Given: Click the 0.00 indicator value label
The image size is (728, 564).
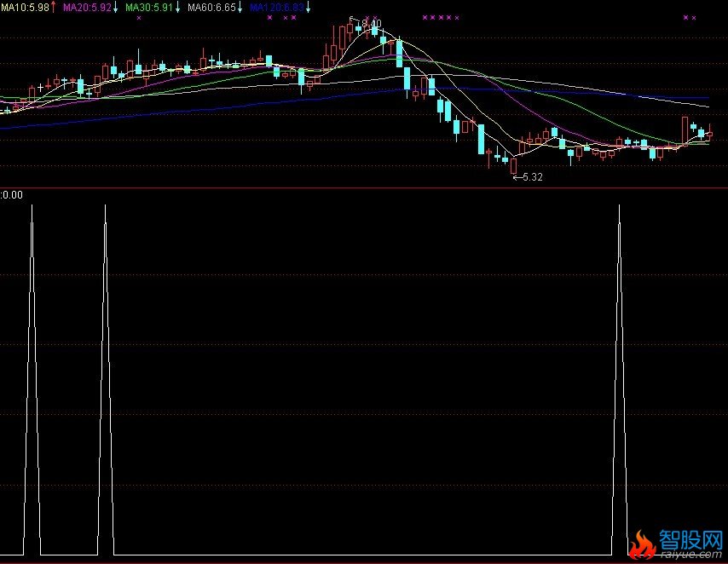Looking at the screenshot, I should pos(13,195).
